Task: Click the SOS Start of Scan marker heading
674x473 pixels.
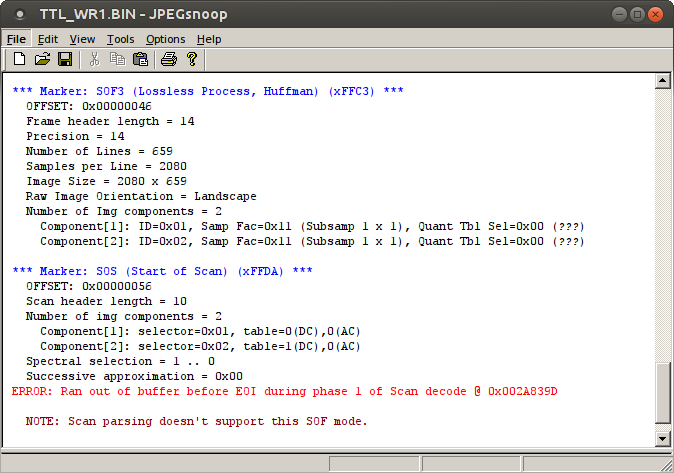Action: (x=162, y=271)
